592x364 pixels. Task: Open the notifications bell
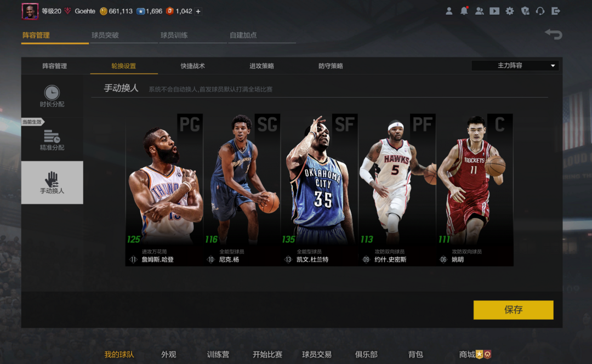click(x=464, y=11)
